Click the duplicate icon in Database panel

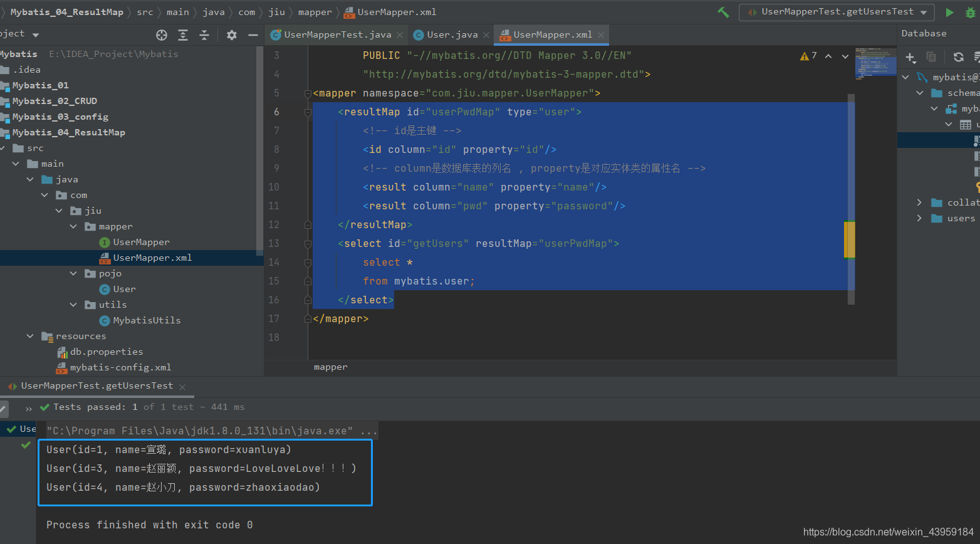(931, 57)
